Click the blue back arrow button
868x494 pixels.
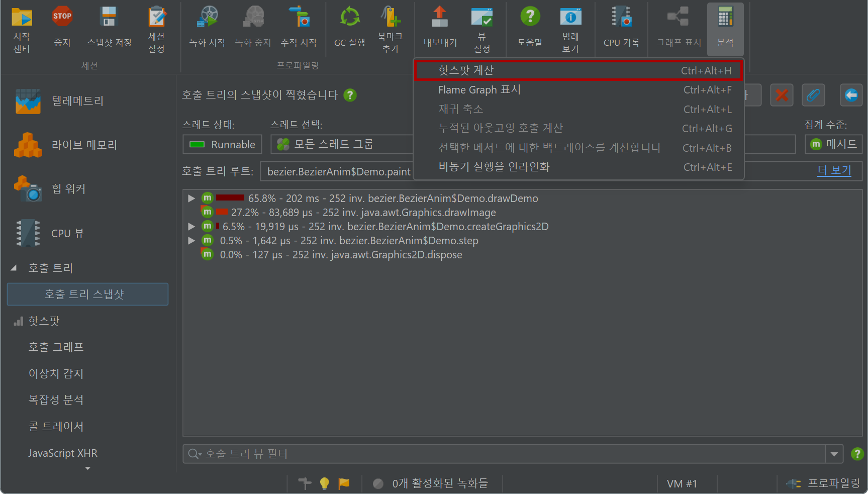click(851, 95)
